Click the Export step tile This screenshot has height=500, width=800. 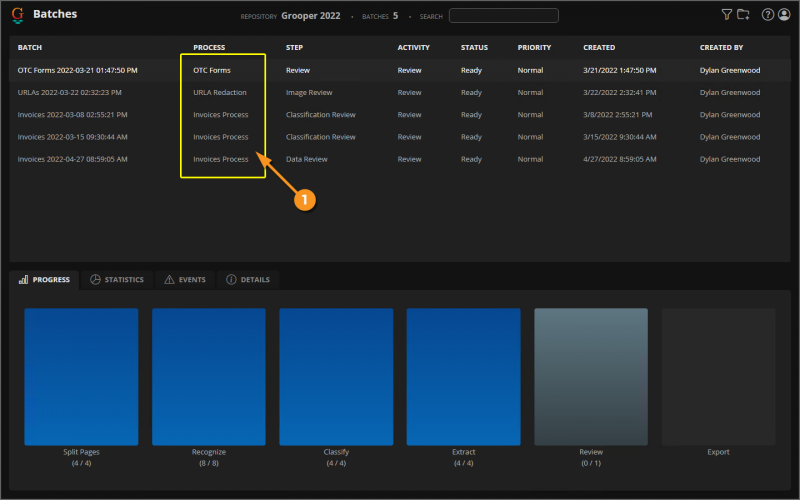pos(718,376)
